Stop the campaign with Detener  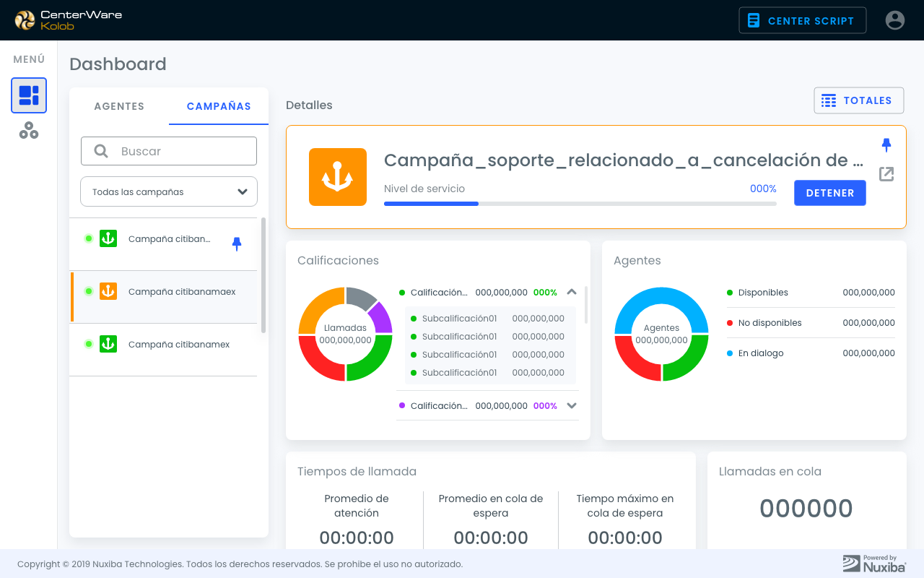(x=830, y=193)
